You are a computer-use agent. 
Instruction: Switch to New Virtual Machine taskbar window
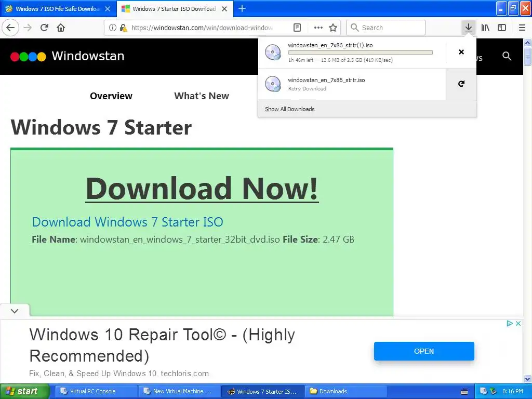click(179, 391)
